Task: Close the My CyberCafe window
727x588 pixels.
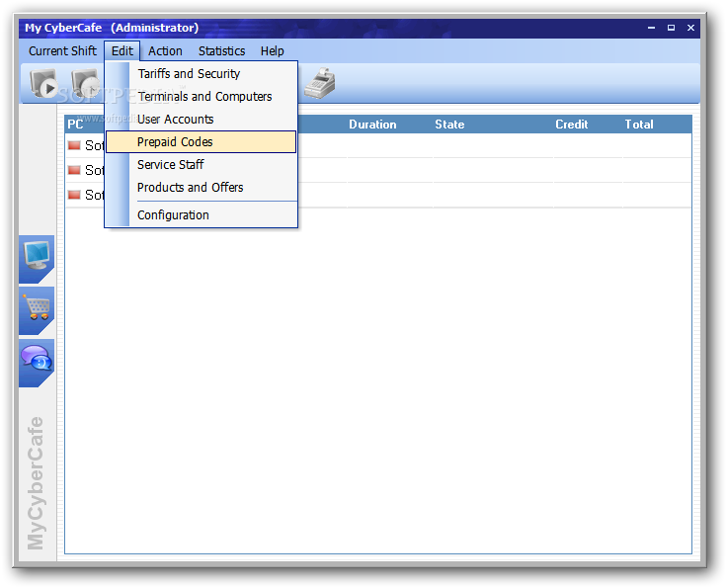Action: [690, 28]
